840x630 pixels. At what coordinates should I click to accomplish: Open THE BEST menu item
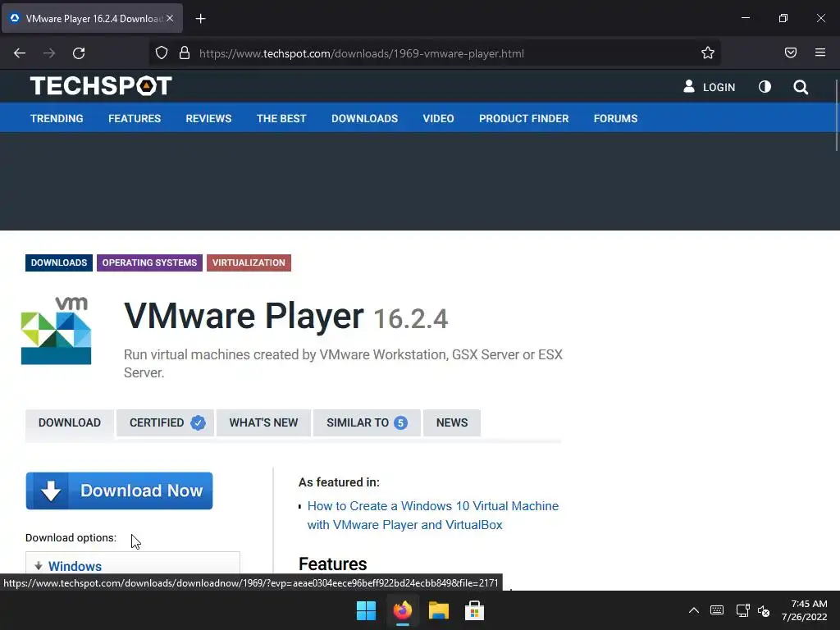(281, 118)
